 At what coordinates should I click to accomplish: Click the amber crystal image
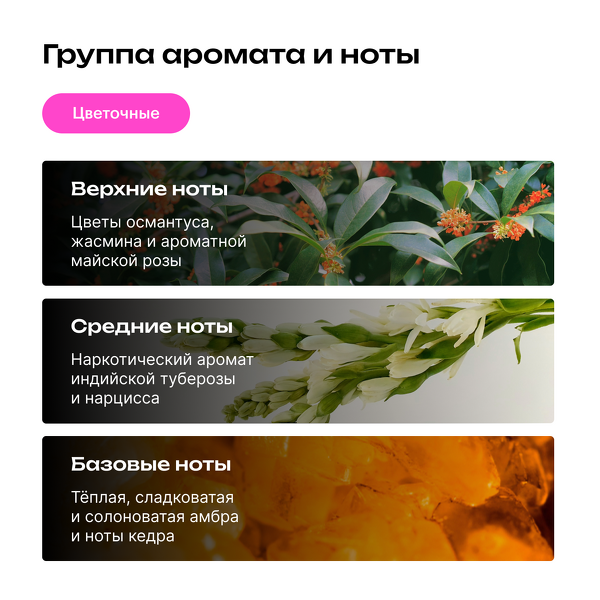coord(402,498)
